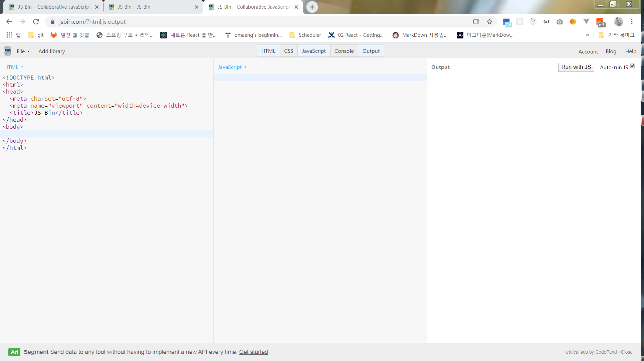Open the apps grid bookmark icon
Screen dimensions: 644x361
(x=9, y=35)
